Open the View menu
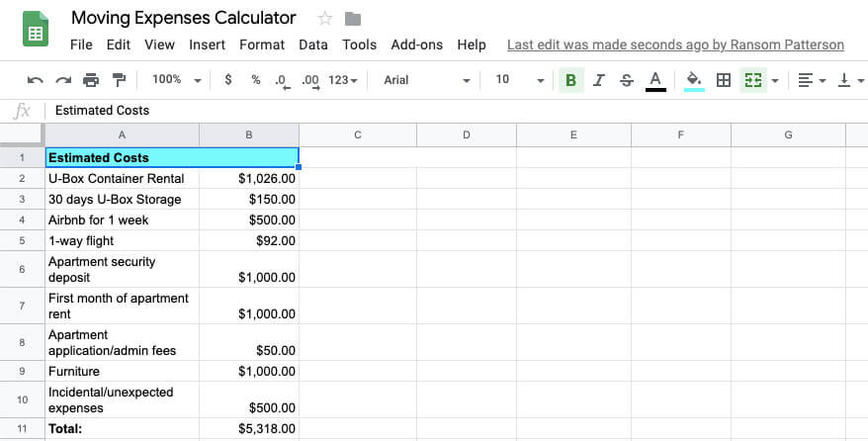 coord(159,44)
